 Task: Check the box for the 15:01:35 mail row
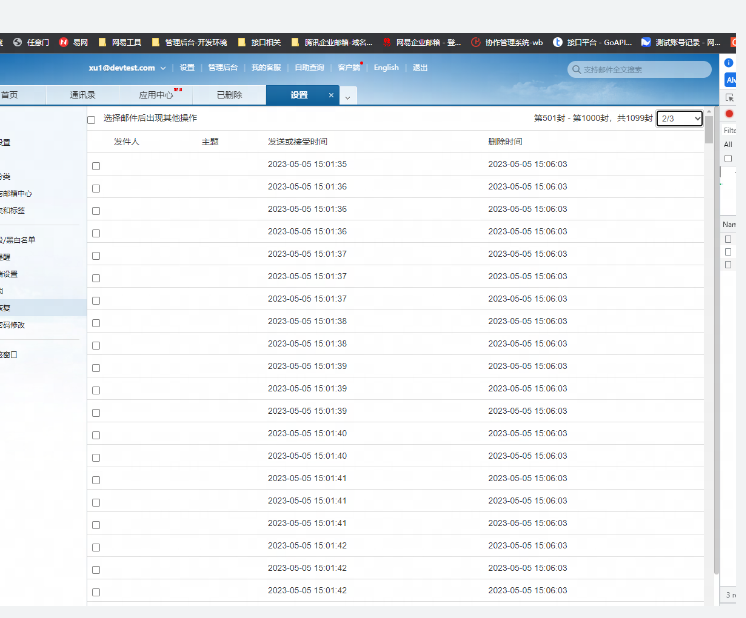coord(96,166)
